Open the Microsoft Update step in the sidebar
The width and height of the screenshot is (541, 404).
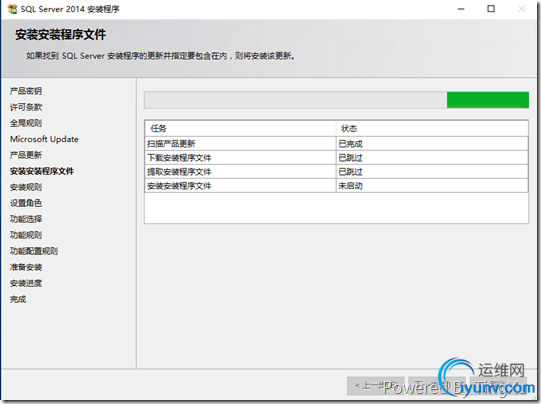point(44,139)
